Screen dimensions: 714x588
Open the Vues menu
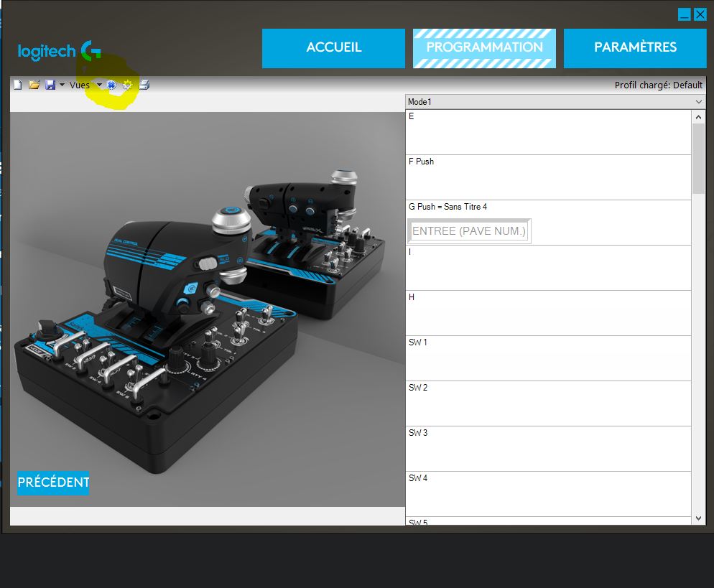click(x=80, y=85)
